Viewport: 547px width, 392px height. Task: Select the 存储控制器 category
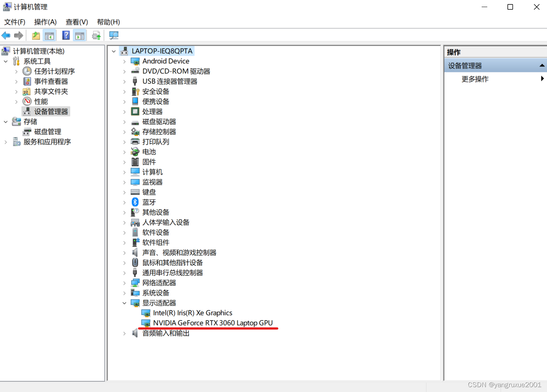[x=159, y=132]
